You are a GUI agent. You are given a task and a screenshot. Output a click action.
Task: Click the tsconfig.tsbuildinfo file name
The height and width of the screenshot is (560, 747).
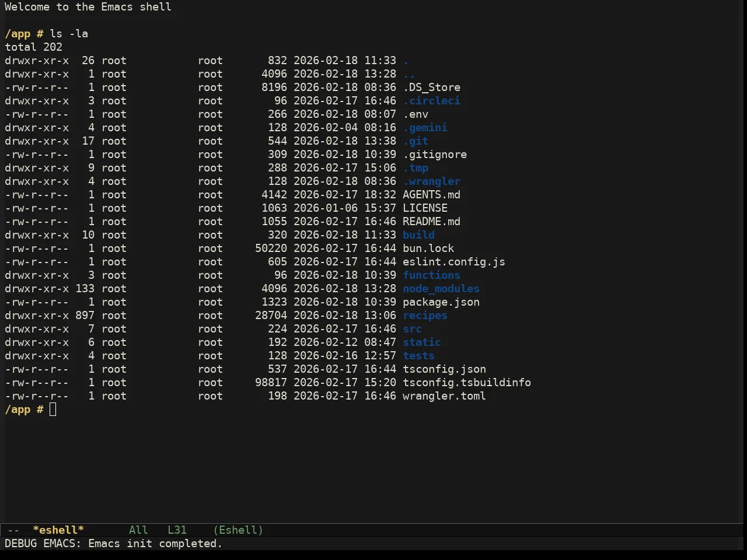click(x=467, y=382)
